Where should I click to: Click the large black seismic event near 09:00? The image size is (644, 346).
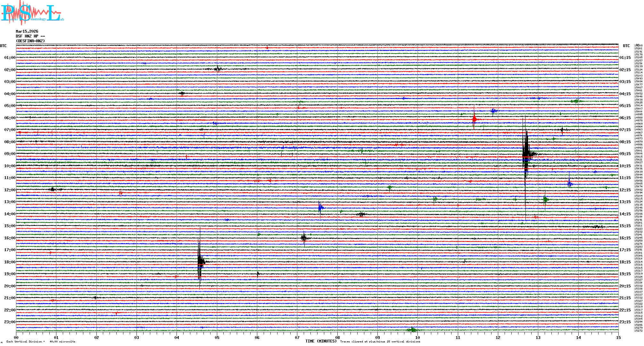pyautogui.click(x=526, y=153)
